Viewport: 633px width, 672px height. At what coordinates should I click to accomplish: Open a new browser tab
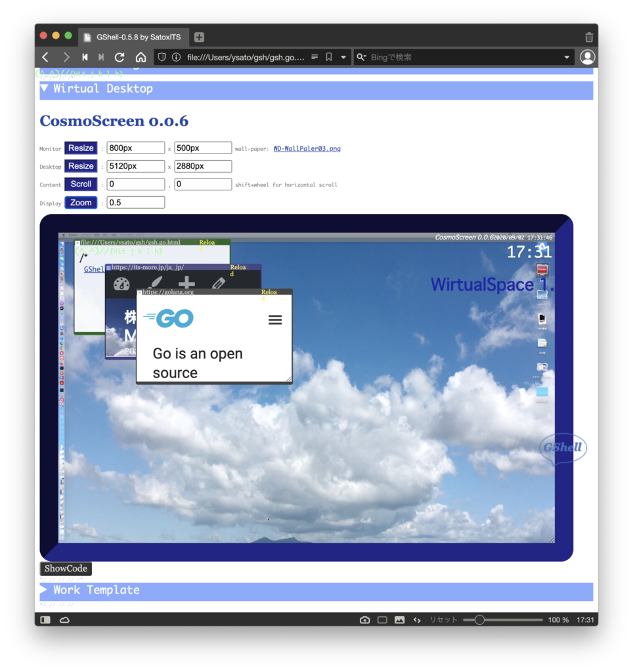(199, 37)
